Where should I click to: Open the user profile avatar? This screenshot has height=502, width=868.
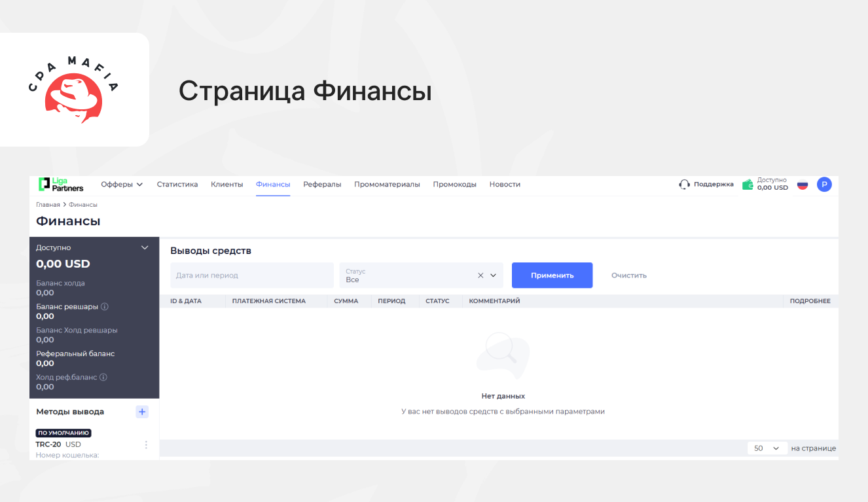[x=824, y=185]
